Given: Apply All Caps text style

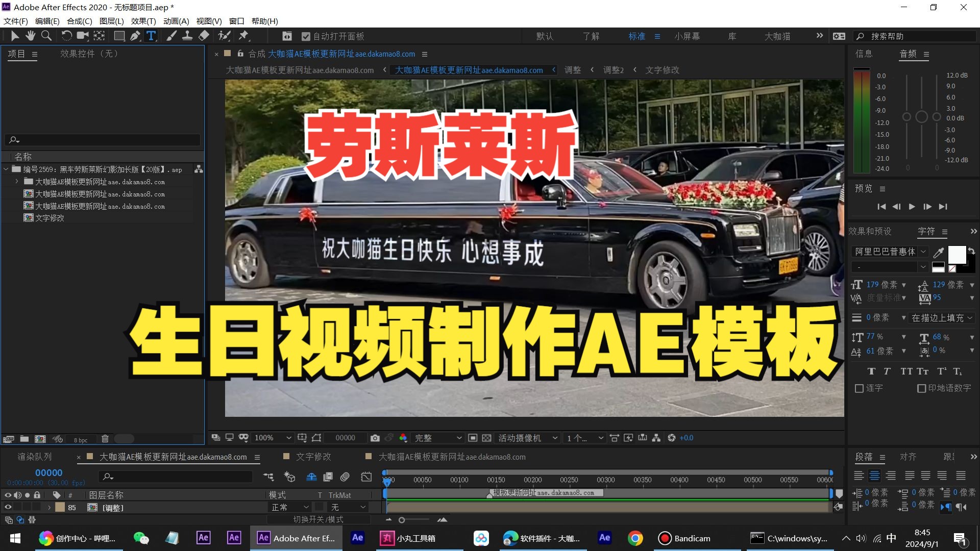Looking at the screenshot, I should [x=906, y=371].
